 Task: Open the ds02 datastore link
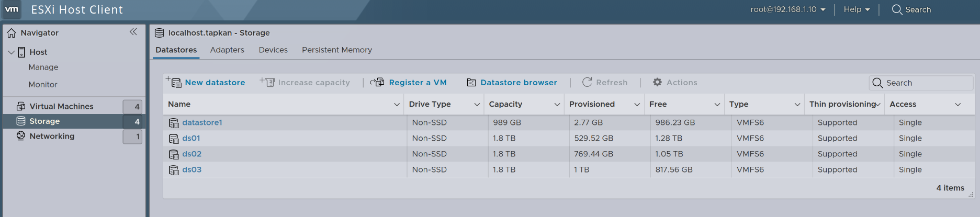pyautogui.click(x=192, y=154)
